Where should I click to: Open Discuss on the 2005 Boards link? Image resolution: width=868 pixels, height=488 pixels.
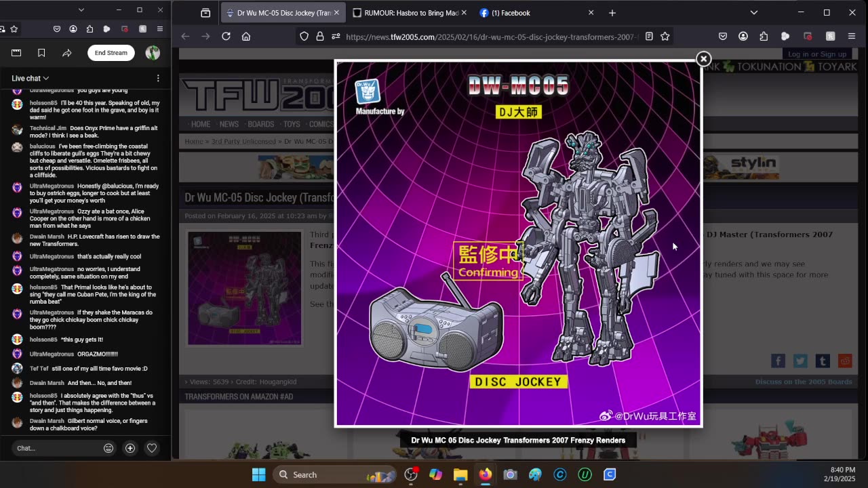click(x=804, y=382)
